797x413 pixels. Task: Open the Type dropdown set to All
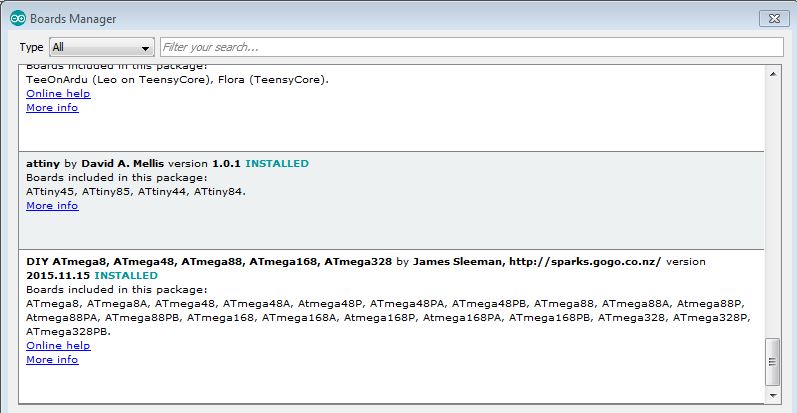(102, 47)
